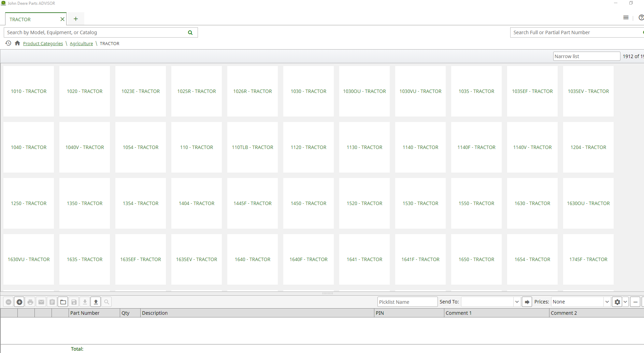The height and width of the screenshot is (353, 644).
Task: Click the clipboard icon in picklist toolbar
Action: [x=52, y=302]
